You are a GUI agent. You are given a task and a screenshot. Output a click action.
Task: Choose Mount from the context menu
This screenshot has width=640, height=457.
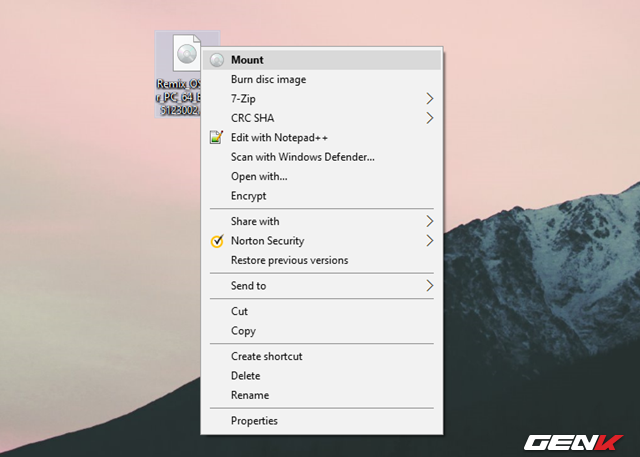[322, 60]
